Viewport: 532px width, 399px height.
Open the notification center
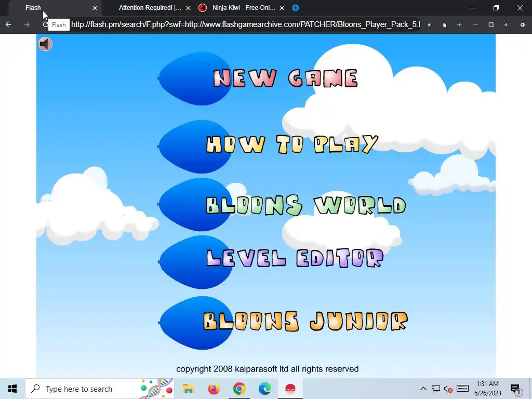click(x=515, y=389)
